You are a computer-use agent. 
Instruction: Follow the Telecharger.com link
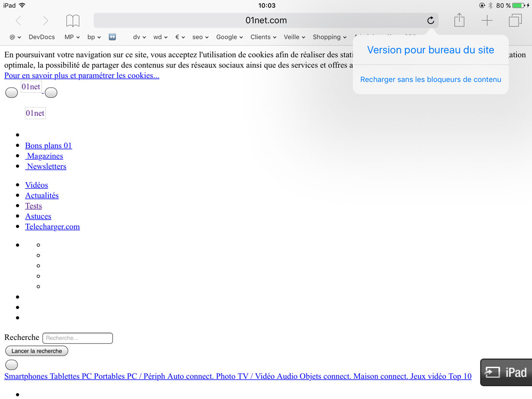point(52,226)
